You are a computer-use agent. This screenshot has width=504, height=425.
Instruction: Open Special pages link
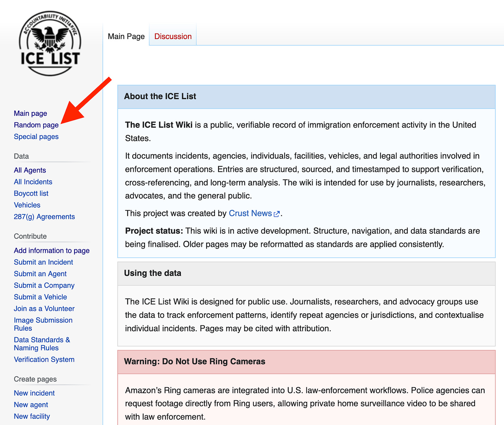coord(36,137)
